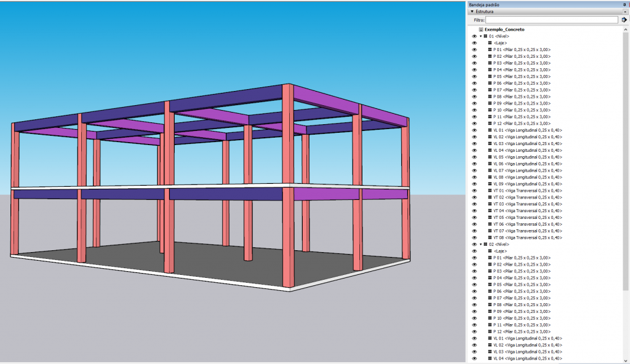Select VT 04 <Viga Transversal 0,25 x 0,40>

tap(528, 210)
